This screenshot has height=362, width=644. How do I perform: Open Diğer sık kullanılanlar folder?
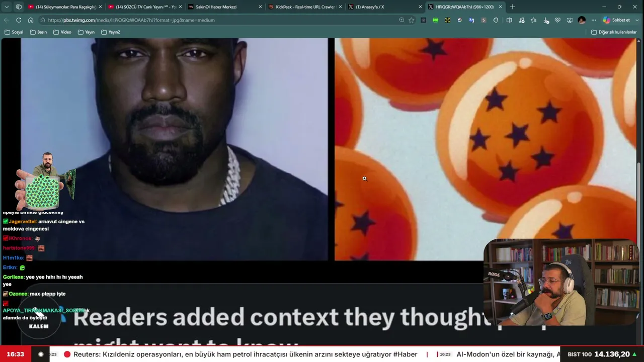(x=614, y=32)
